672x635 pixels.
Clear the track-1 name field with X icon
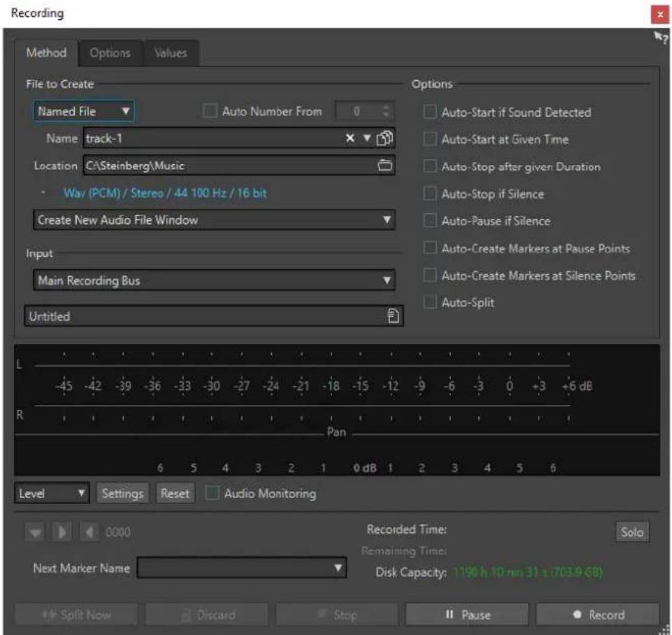tap(350, 138)
